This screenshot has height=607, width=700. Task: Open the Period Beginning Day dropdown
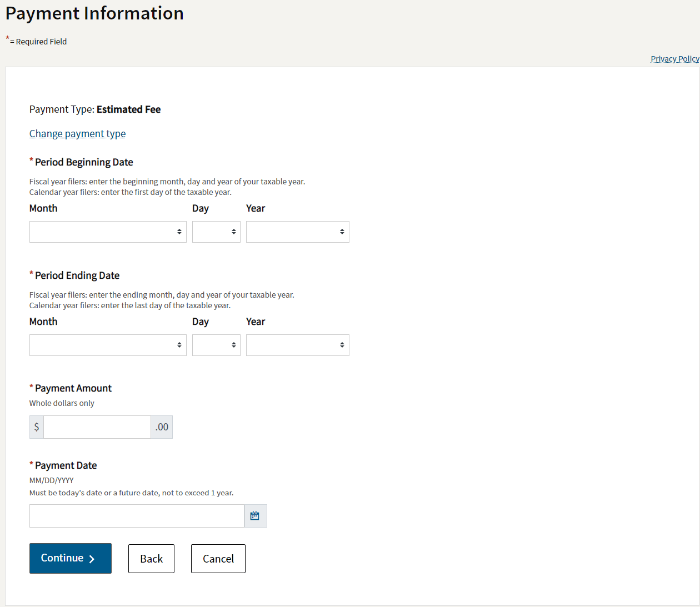(216, 232)
